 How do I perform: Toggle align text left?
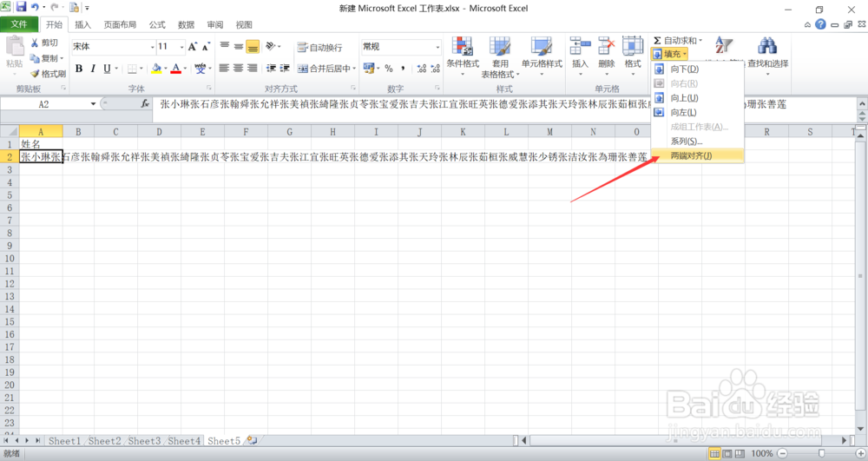224,68
